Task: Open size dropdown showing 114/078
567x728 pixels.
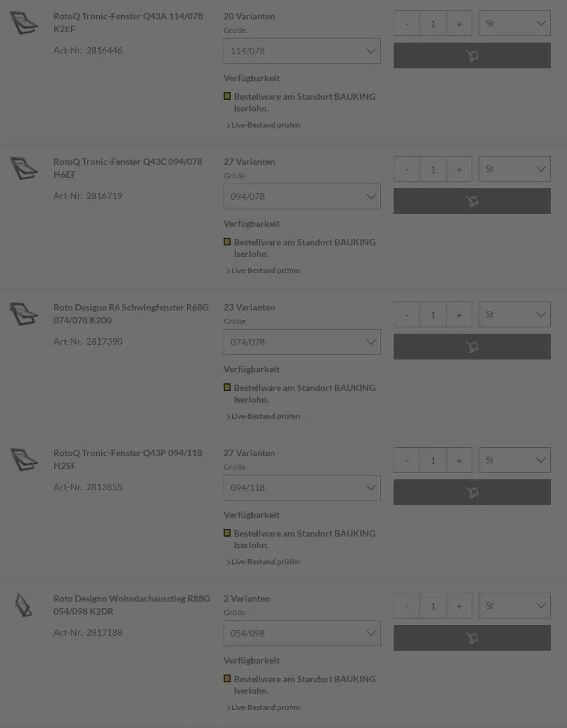Action: coord(302,51)
